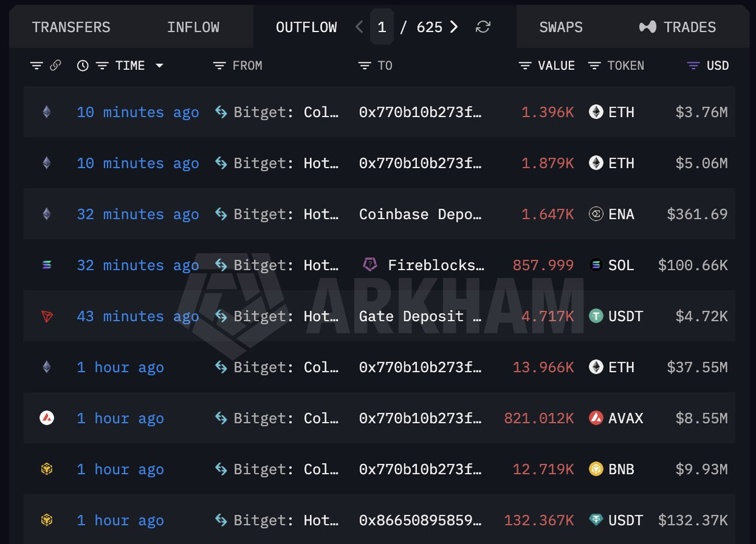
Task: Open the Coinbase Deposit recipient address
Action: tap(420, 214)
